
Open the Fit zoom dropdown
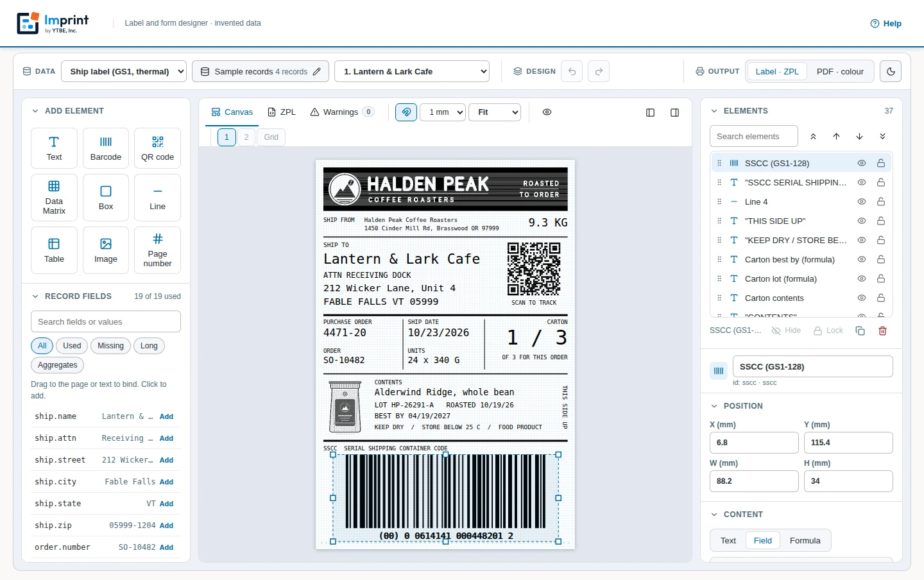point(495,112)
